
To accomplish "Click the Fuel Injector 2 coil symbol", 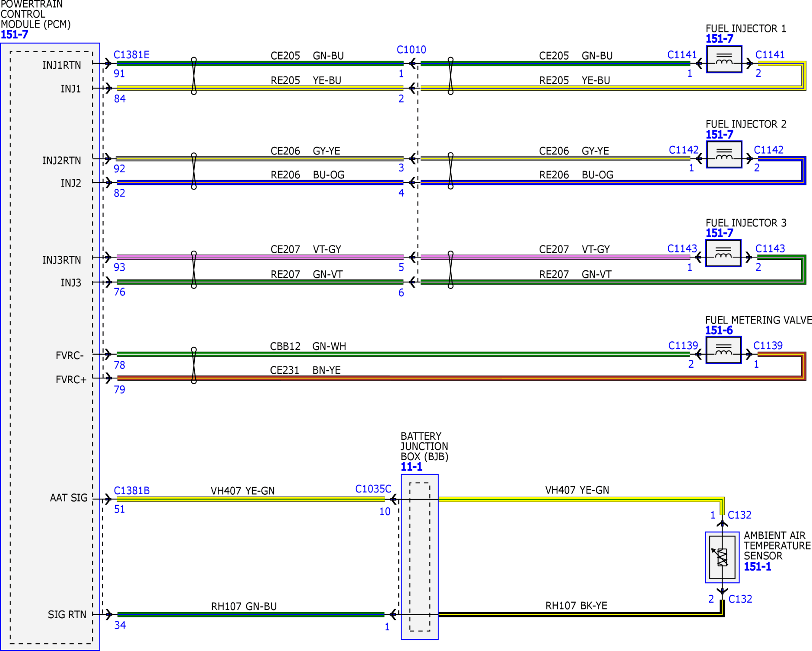I will click(x=724, y=154).
